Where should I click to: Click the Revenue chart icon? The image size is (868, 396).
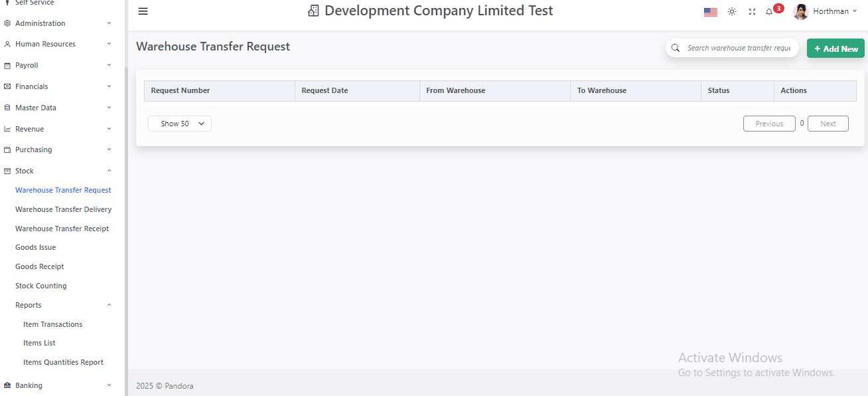[7, 129]
